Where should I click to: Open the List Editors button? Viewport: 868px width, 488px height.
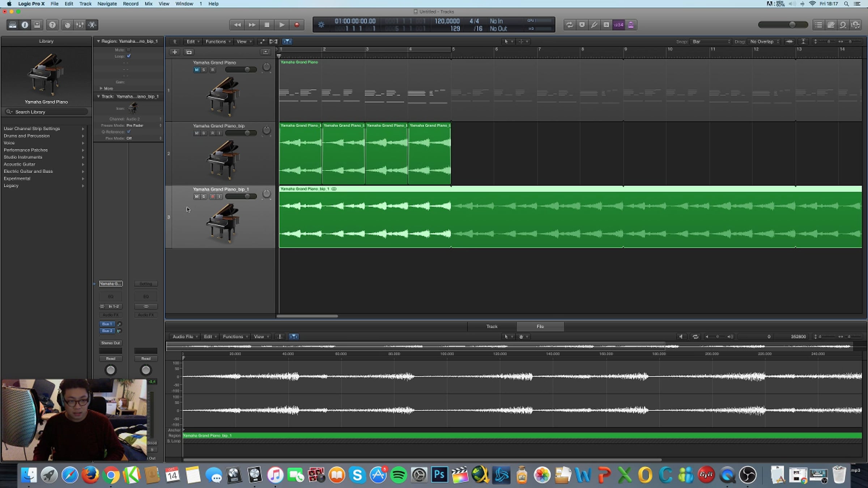tap(819, 25)
